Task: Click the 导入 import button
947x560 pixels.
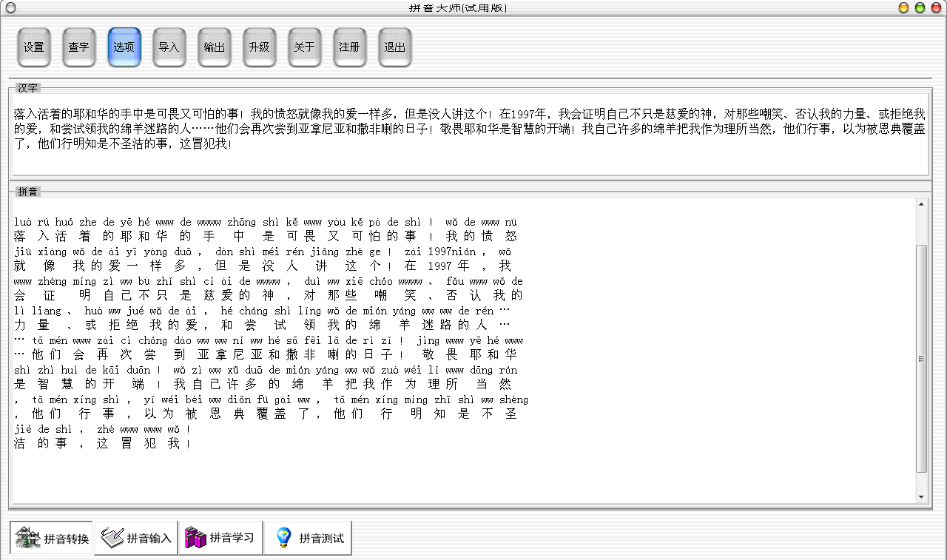Action: (x=169, y=47)
